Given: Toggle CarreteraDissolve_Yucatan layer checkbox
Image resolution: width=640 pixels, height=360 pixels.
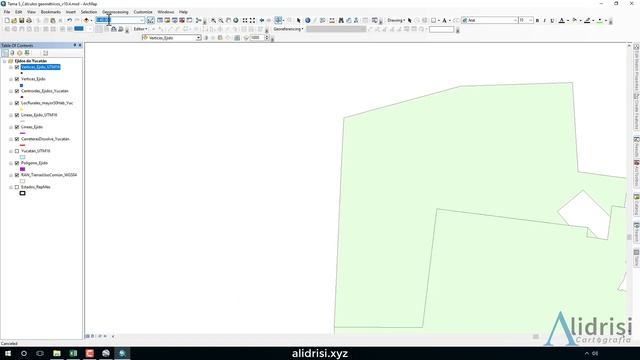Looking at the screenshot, I should point(17,139).
